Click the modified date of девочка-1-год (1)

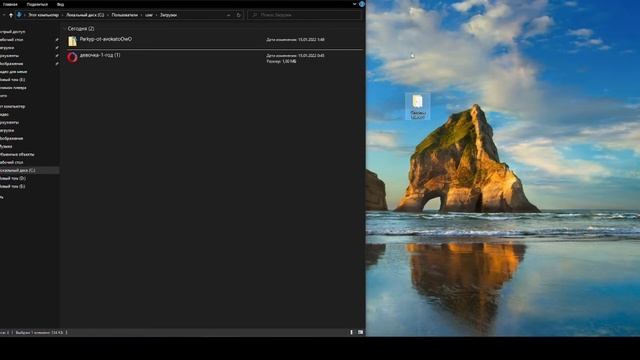295,56
